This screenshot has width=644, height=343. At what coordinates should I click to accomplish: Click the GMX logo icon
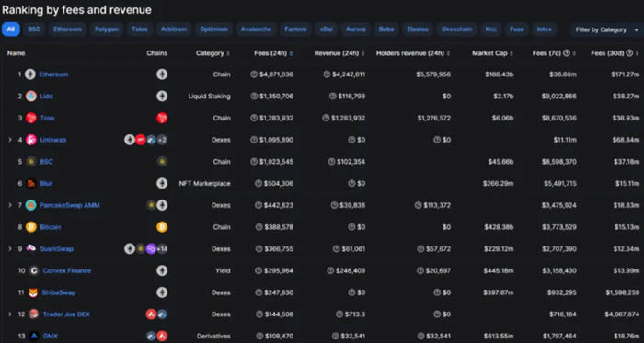(x=34, y=336)
